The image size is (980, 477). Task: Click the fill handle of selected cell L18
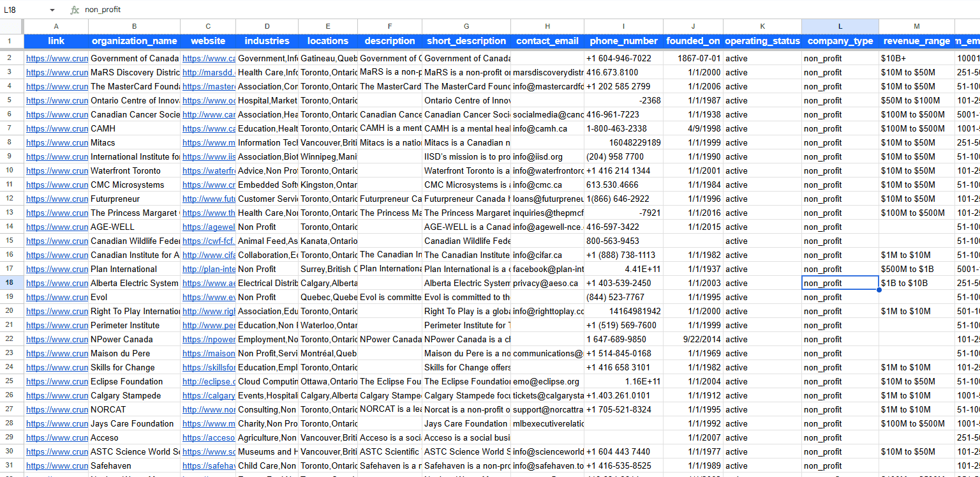879,290
